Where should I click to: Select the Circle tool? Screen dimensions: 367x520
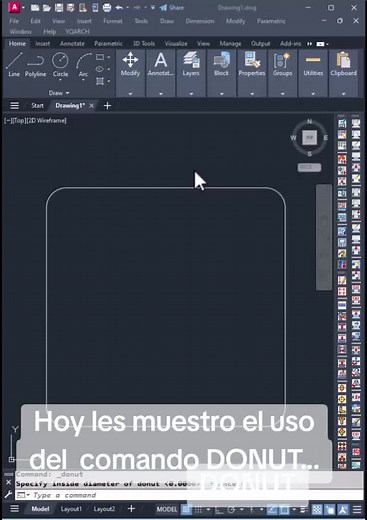pyautogui.click(x=60, y=64)
